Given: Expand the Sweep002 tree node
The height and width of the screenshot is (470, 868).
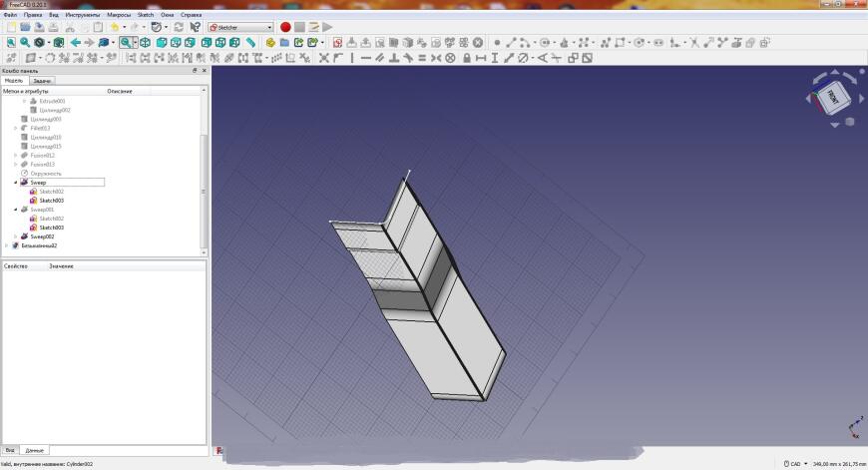Looking at the screenshot, I should click(16, 236).
